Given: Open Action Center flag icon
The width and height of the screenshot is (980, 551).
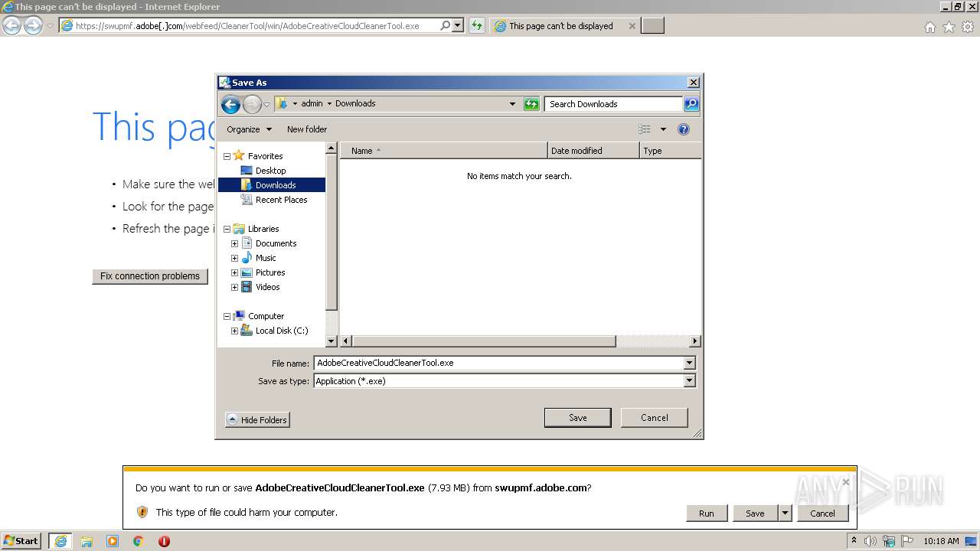Looking at the screenshot, I should [907, 541].
